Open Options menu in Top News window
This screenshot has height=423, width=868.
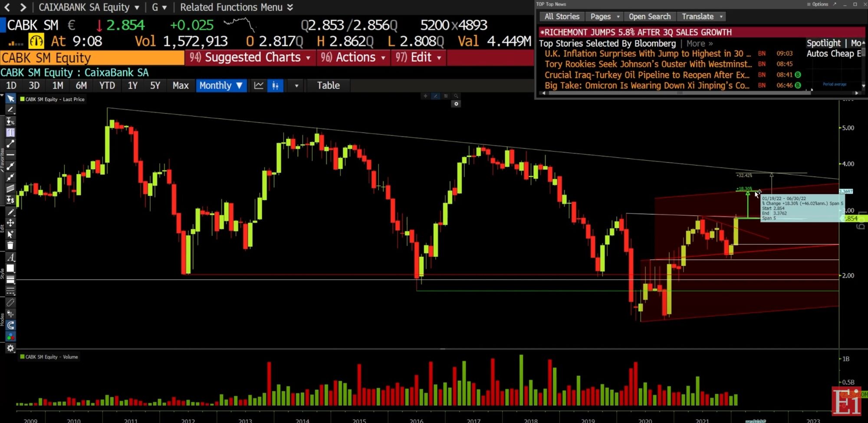point(818,4)
